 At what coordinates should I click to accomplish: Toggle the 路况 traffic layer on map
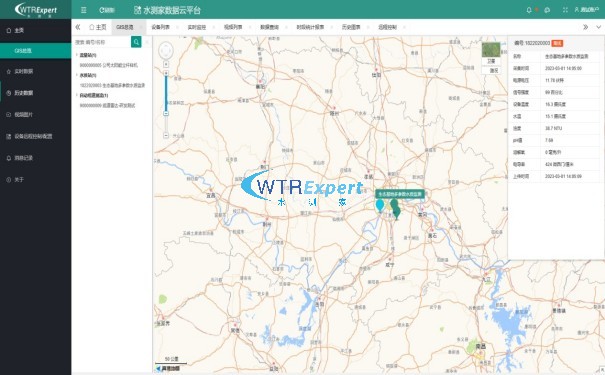click(493, 70)
